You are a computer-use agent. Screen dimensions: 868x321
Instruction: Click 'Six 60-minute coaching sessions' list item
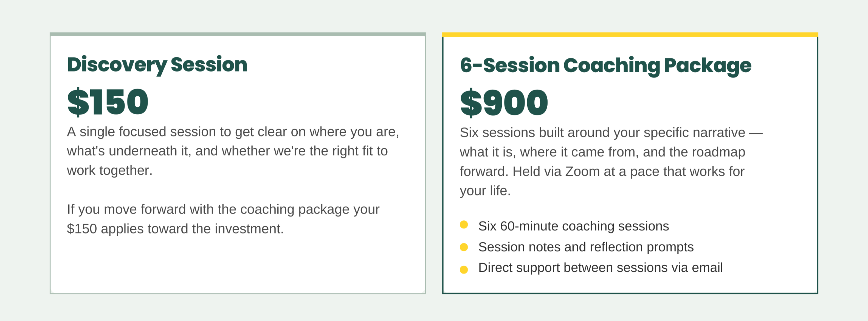coord(574,226)
